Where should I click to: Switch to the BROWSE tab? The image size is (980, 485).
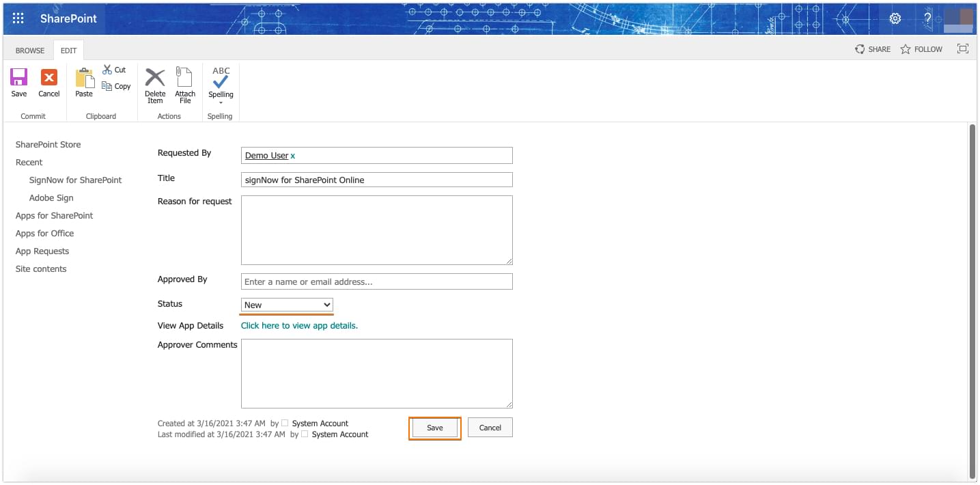[x=30, y=51]
